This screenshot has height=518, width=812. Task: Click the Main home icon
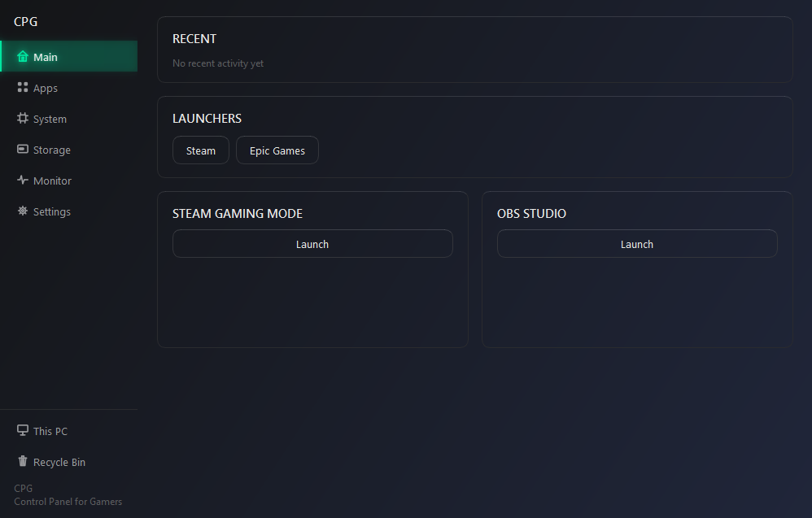23,56
